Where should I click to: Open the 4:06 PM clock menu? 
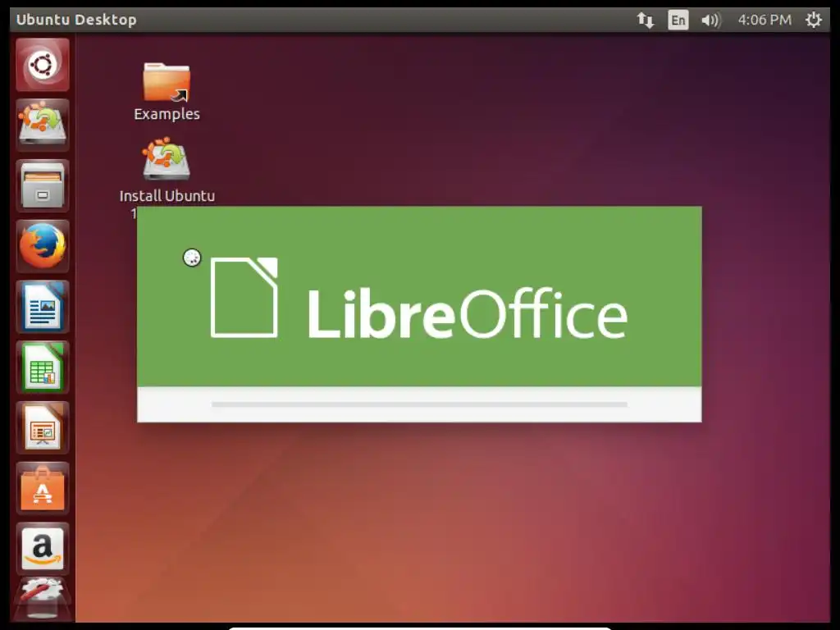pyautogui.click(x=765, y=21)
